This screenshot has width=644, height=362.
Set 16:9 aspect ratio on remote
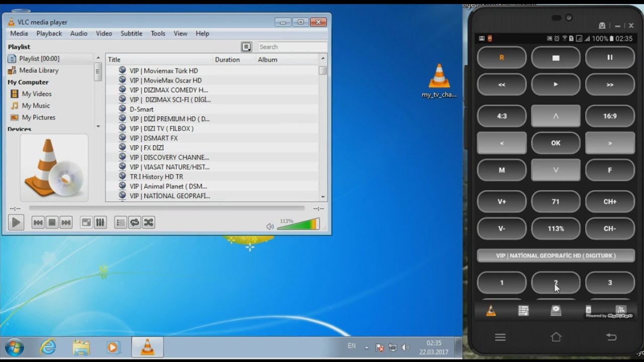click(x=610, y=116)
